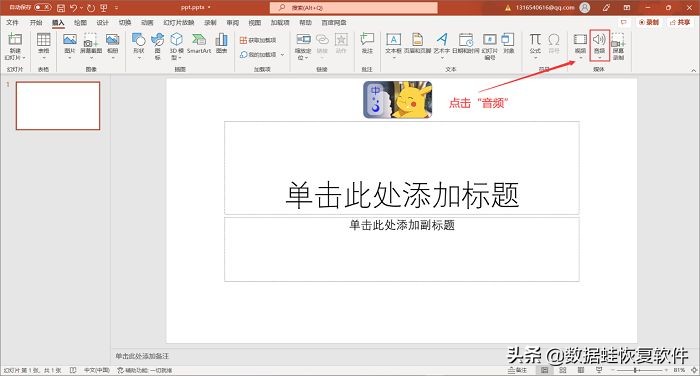Click the Chart bar graph icon
The height and width of the screenshot is (376, 700).
pos(221,40)
